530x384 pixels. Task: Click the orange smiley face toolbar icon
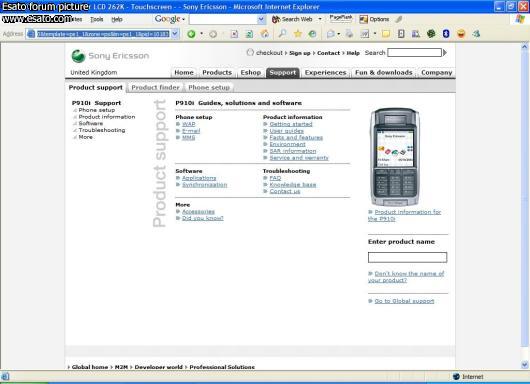click(461, 33)
